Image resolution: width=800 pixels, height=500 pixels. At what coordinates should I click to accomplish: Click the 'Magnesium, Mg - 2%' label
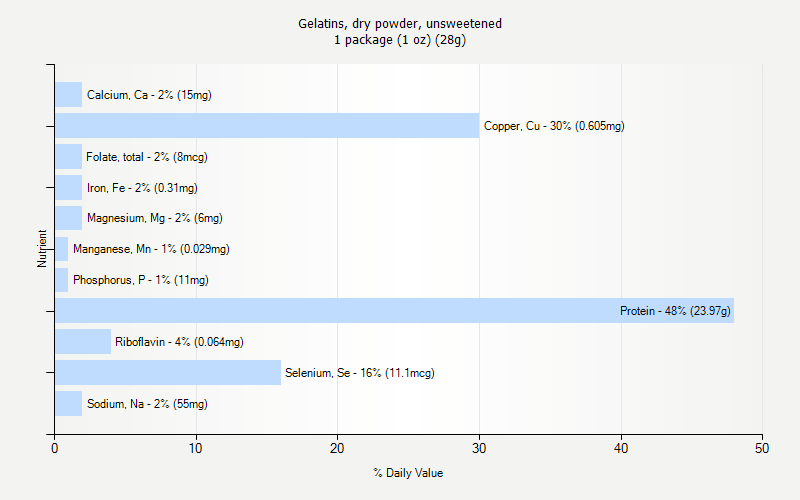[154, 218]
